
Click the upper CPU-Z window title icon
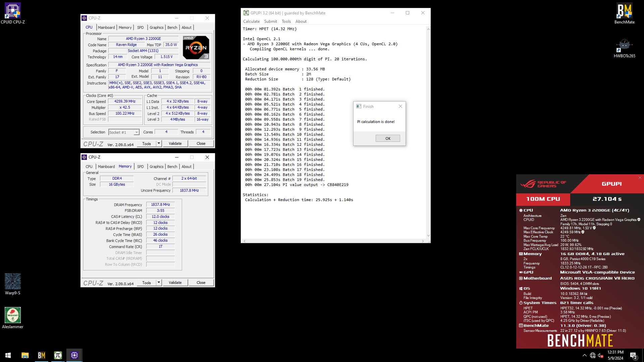(x=84, y=18)
